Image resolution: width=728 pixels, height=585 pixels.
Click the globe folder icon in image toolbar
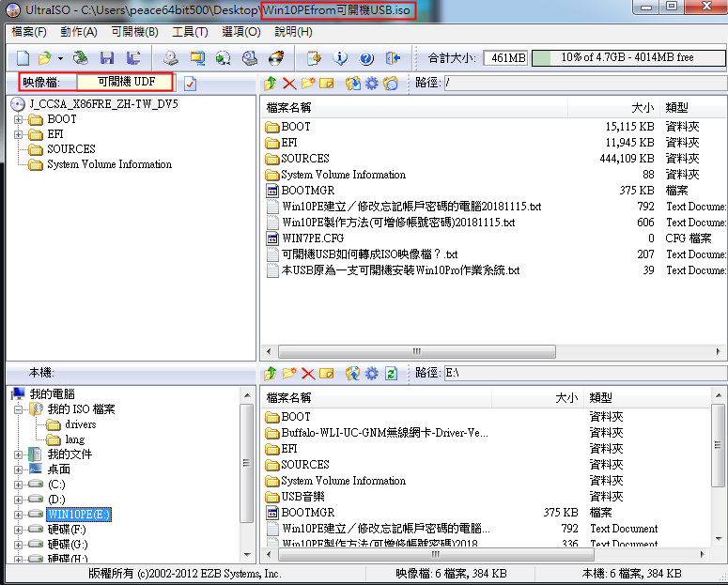tap(391, 84)
